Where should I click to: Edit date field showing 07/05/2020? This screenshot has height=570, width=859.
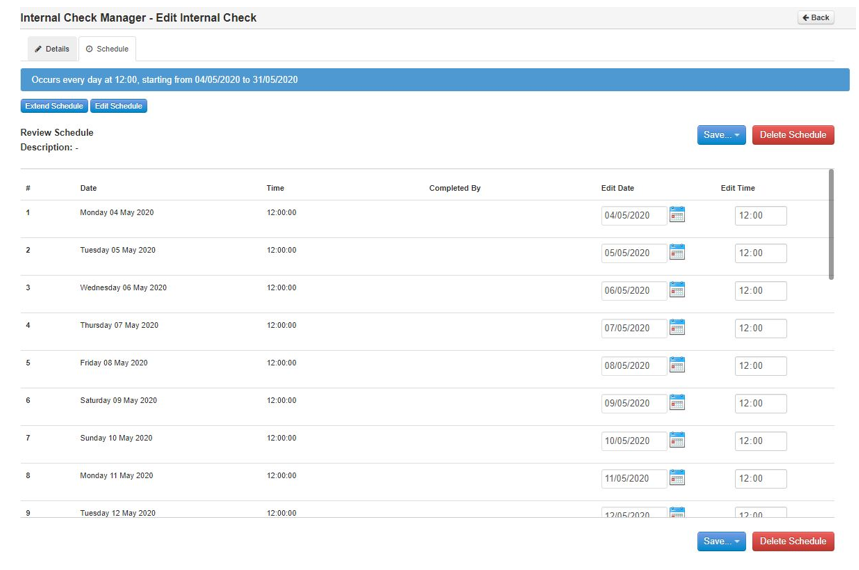coord(634,328)
